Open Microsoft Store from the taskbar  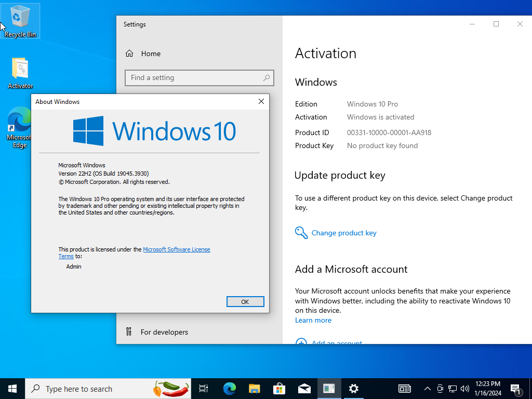point(279,389)
